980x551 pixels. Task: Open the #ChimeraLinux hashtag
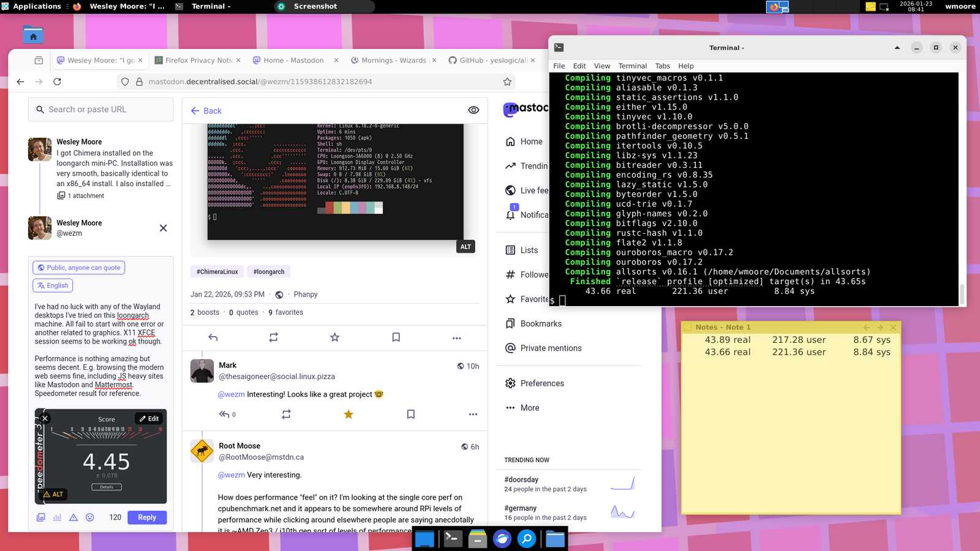(217, 271)
